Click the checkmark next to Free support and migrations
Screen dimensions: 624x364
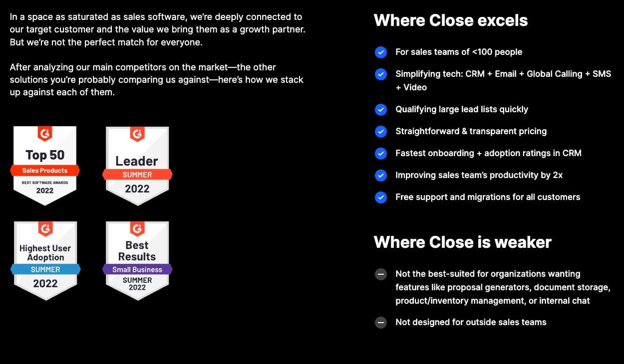pos(381,197)
